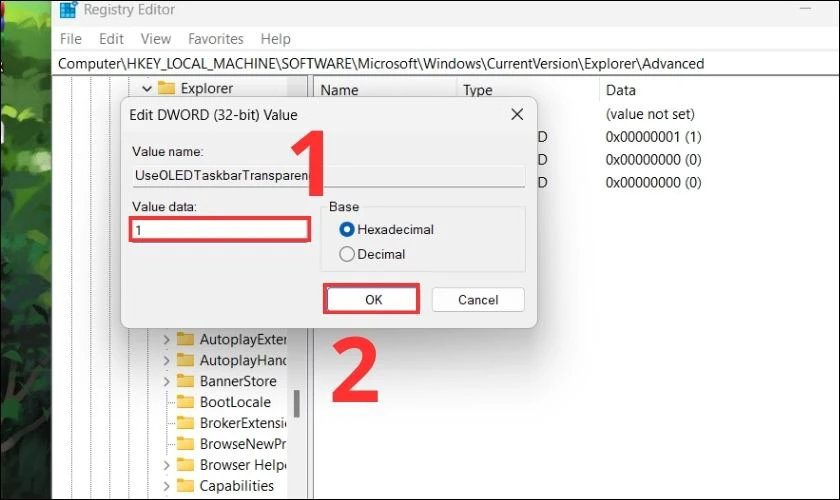Viewport: 840px width, 500px height.
Task: Click the AutoplayExte folder icon
Action: [x=185, y=339]
